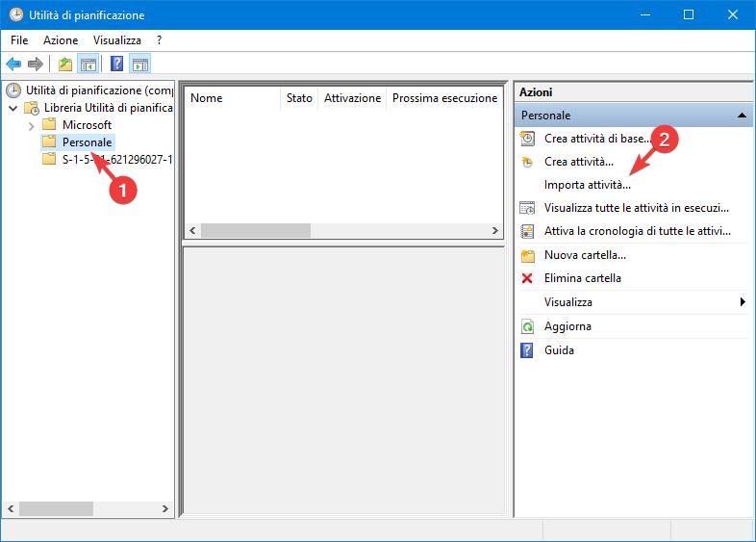Click the blue Help question mark toolbar icon
Screen dimensions: 756x542
tap(116, 64)
